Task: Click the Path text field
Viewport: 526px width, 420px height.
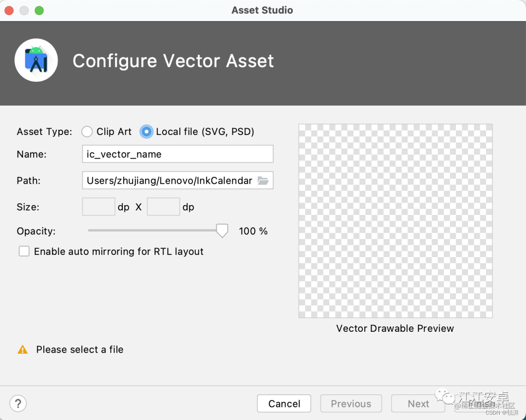Action: pos(178,180)
